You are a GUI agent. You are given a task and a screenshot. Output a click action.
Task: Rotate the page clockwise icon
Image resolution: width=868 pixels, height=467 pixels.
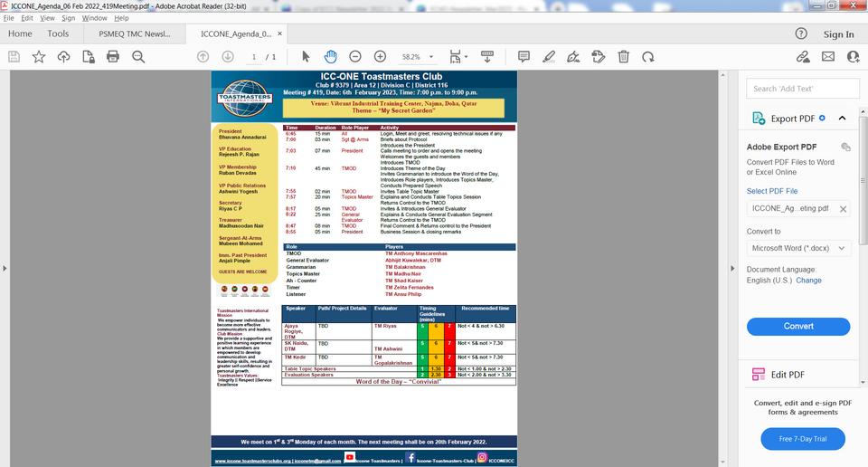(648, 56)
